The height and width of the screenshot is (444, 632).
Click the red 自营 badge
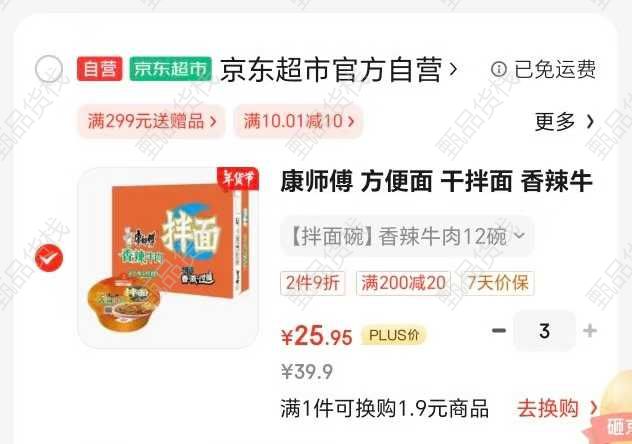[100, 69]
